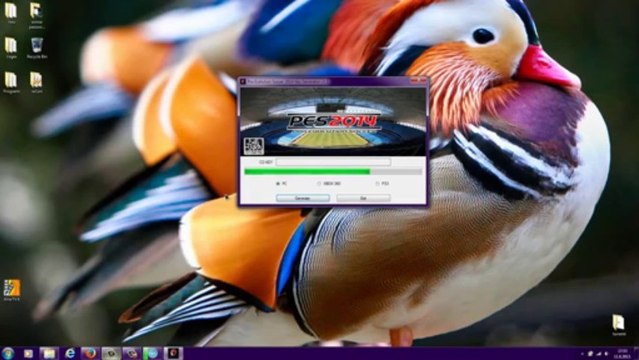Select the PC platform radio button
The height and width of the screenshot is (360, 639).
point(278,184)
